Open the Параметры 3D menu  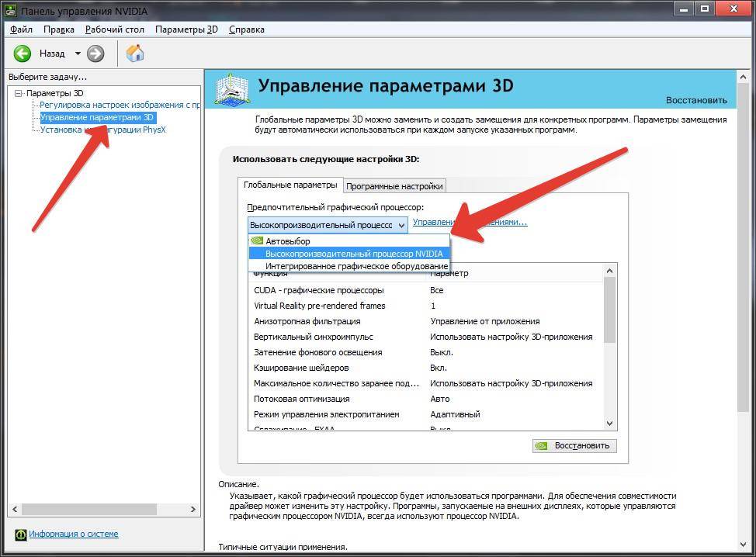[186, 29]
